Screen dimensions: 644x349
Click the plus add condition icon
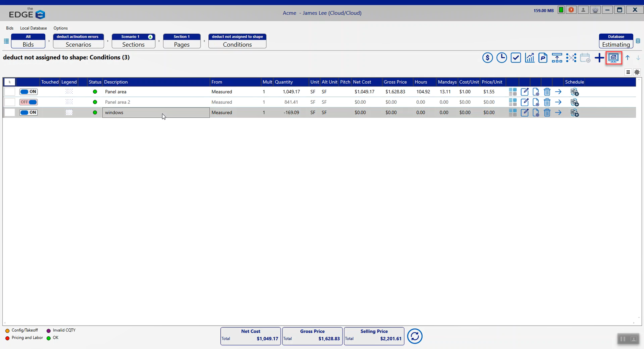point(599,58)
